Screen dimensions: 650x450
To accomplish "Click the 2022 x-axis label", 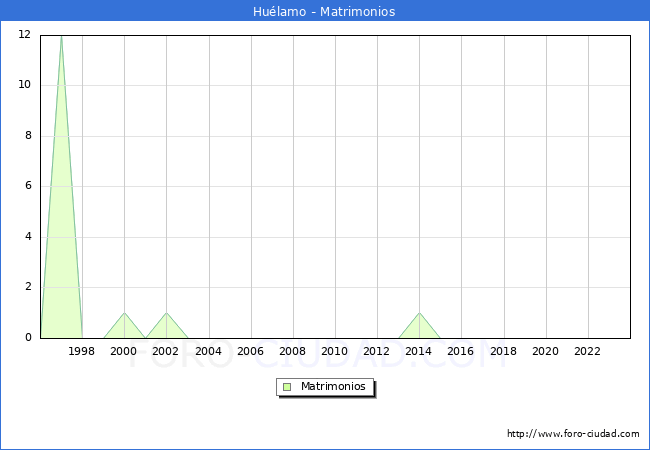I will click(587, 352).
